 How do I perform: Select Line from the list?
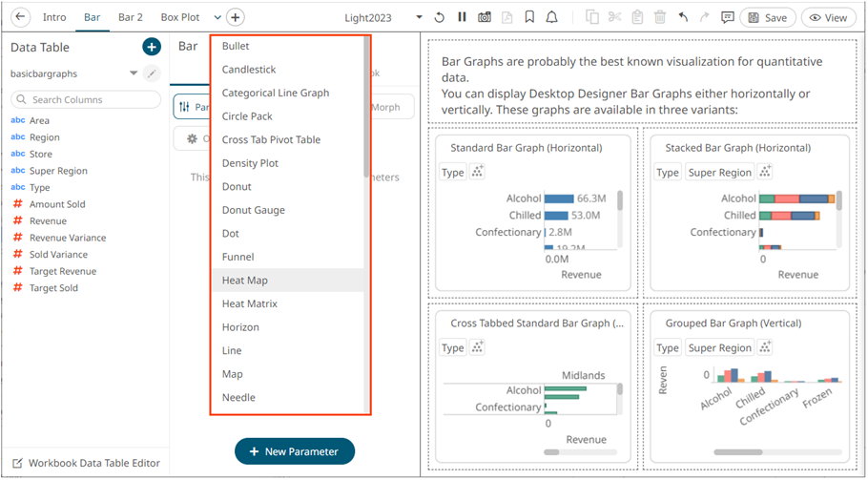pyautogui.click(x=288, y=350)
